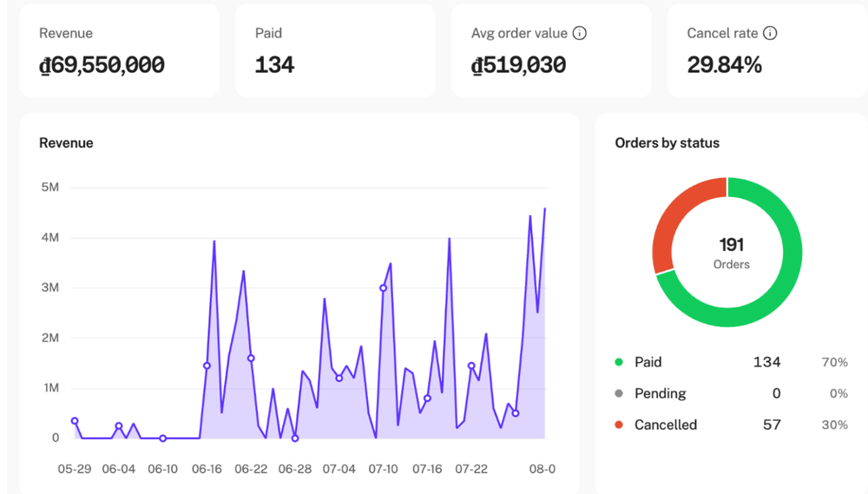Click the 06-16 data point marker

click(x=207, y=366)
